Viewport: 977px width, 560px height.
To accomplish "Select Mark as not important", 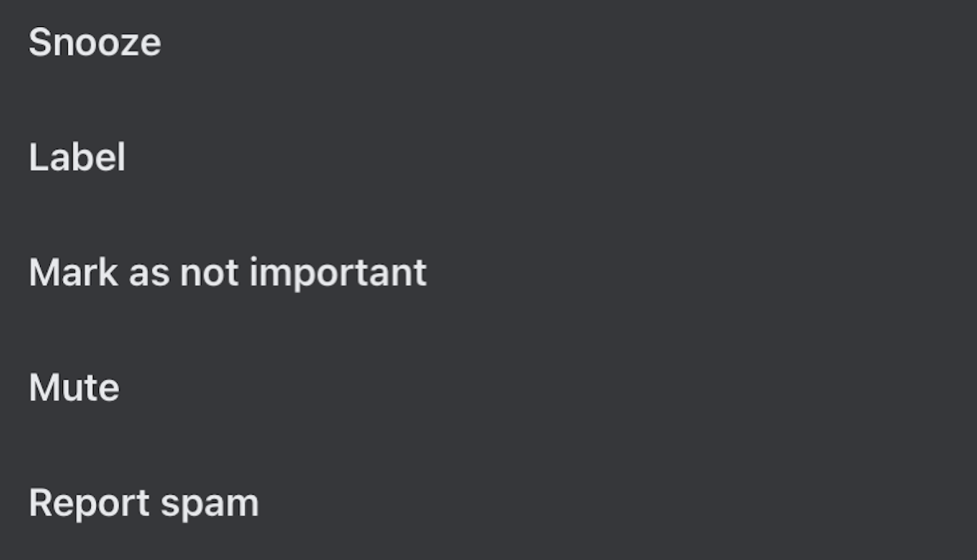I will [x=227, y=273].
